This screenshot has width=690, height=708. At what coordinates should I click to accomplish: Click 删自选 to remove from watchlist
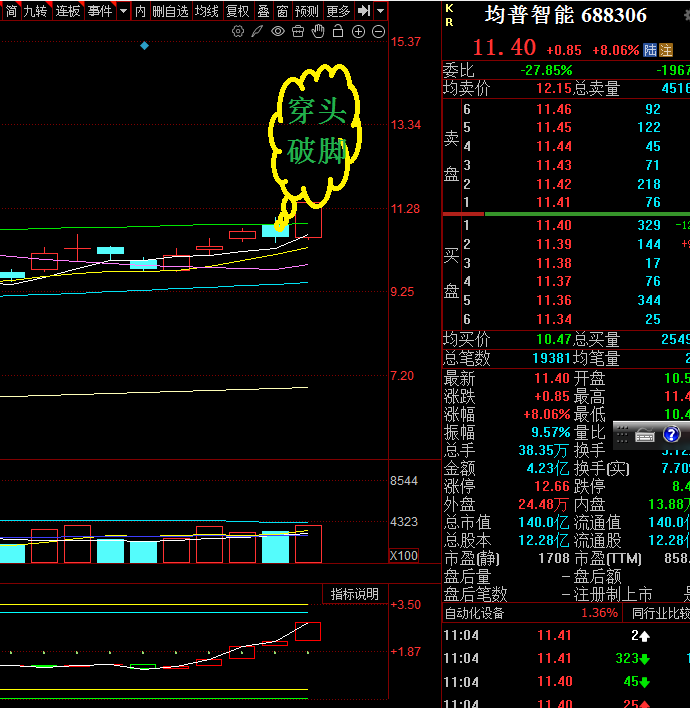(x=170, y=11)
